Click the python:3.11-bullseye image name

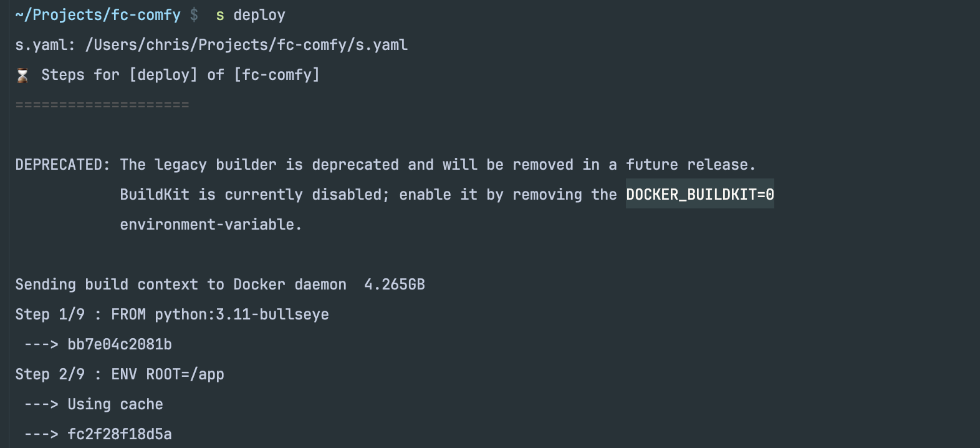pos(242,314)
